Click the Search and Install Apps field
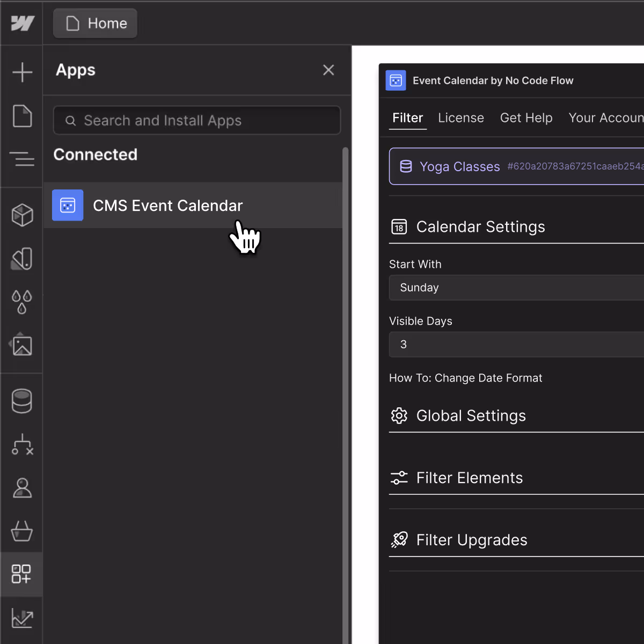The height and width of the screenshot is (644, 644). tap(197, 120)
